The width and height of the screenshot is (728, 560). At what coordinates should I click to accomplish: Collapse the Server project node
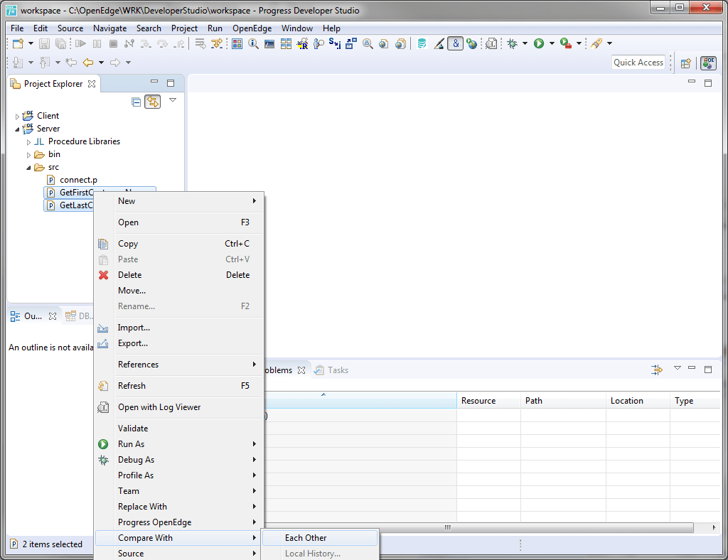click(17, 129)
